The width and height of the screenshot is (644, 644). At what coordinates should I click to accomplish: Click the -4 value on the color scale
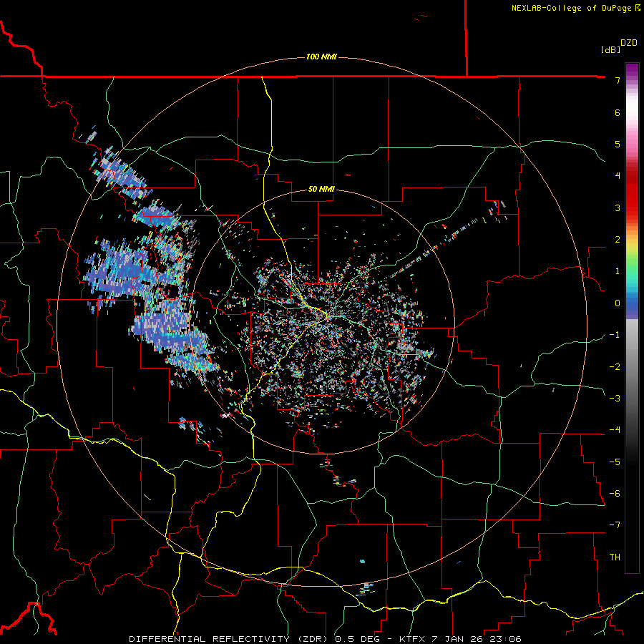pyautogui.click(x=615, y=430)
